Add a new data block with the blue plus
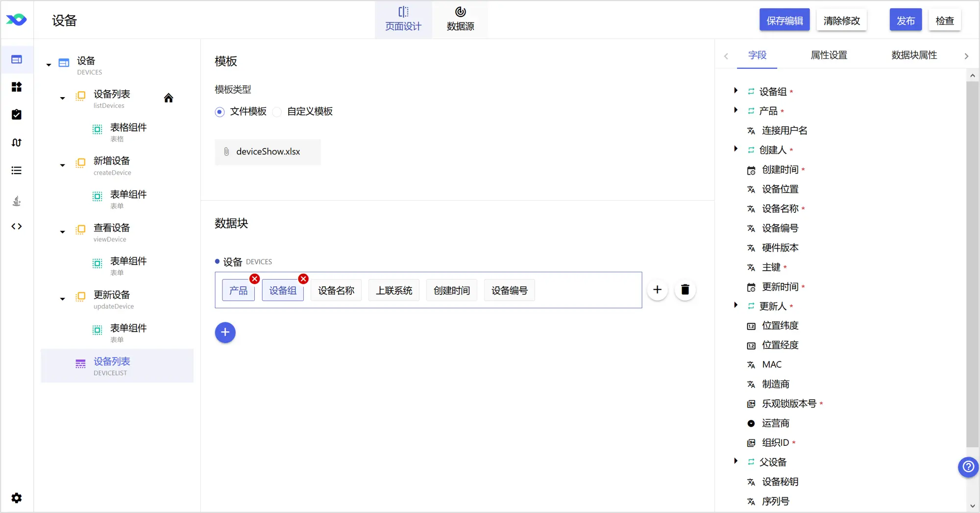This screenshot has height=513, width=980. pyautogui.click(x=225, y=333)
